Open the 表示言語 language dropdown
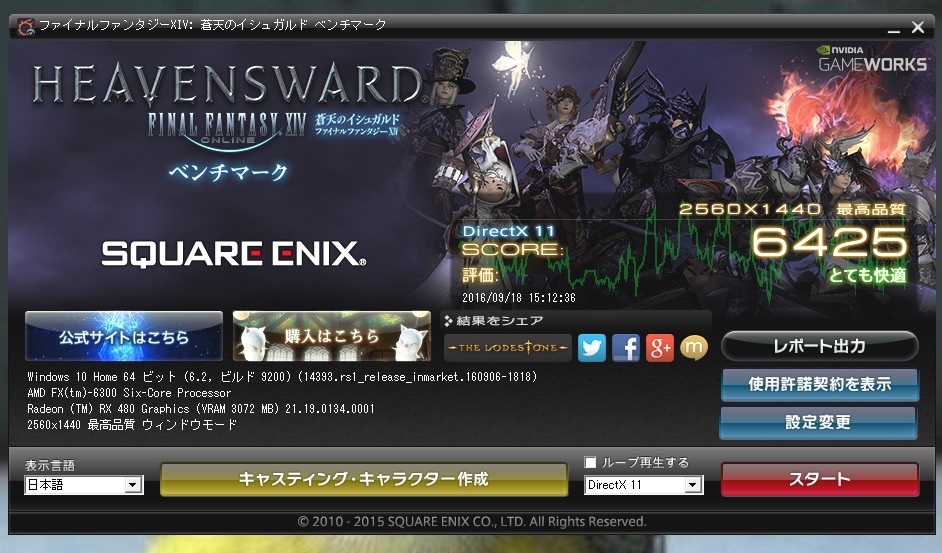The image size is (942, 553). [84, 484]
